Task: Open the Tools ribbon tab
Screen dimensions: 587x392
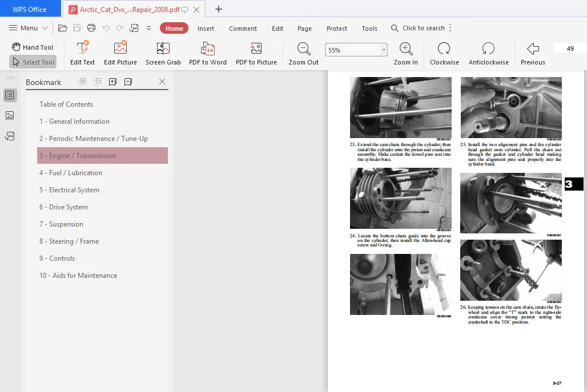Action: pos(369,29)
